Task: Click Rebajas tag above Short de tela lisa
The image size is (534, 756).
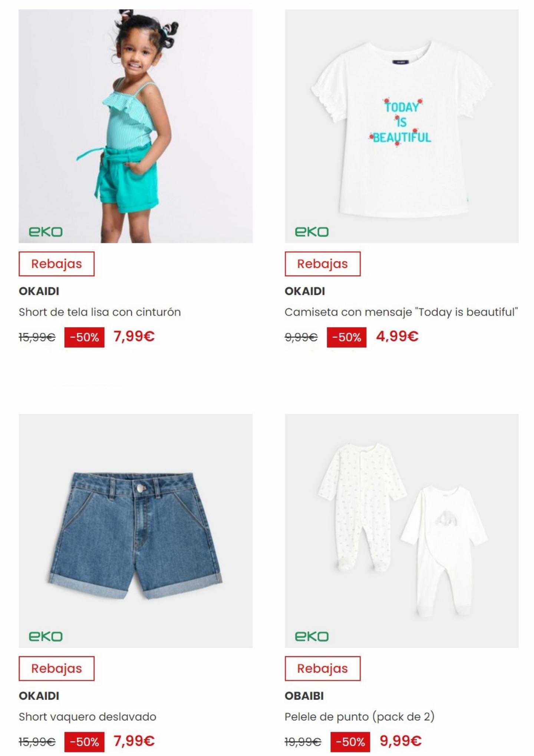Action: click(56, 264)
